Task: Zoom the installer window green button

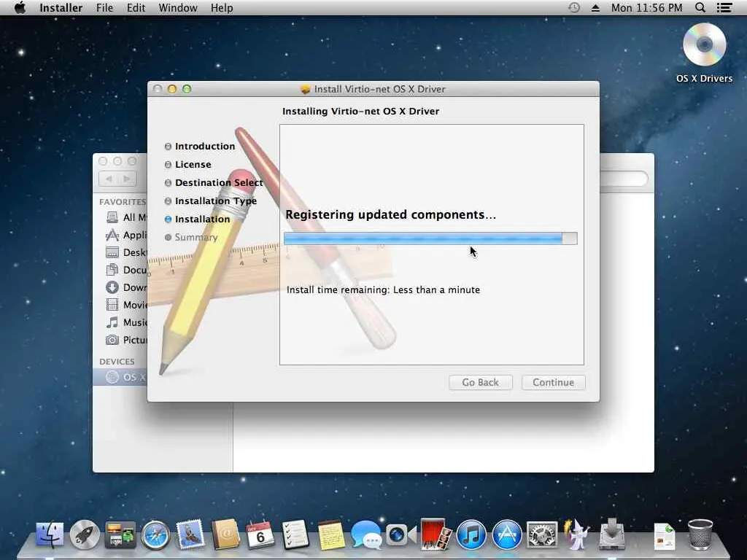Action: 187,89
